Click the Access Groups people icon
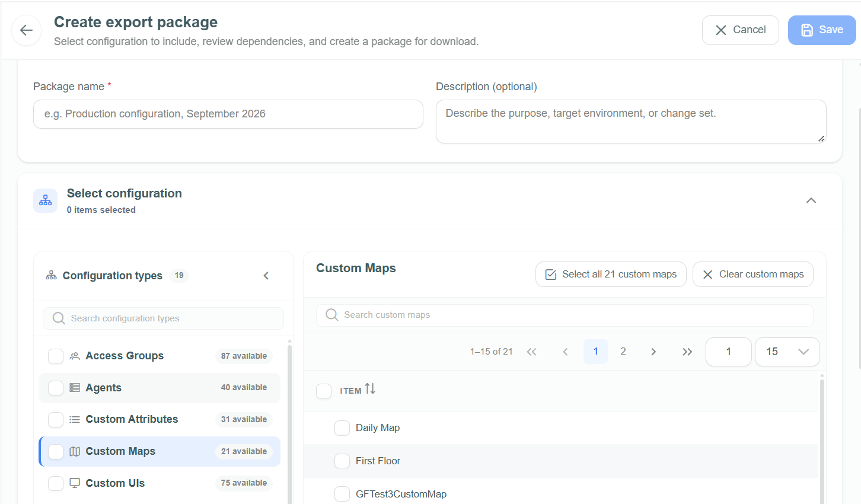The height and width of the screenshot is (504, 861). tap(75, 356)
